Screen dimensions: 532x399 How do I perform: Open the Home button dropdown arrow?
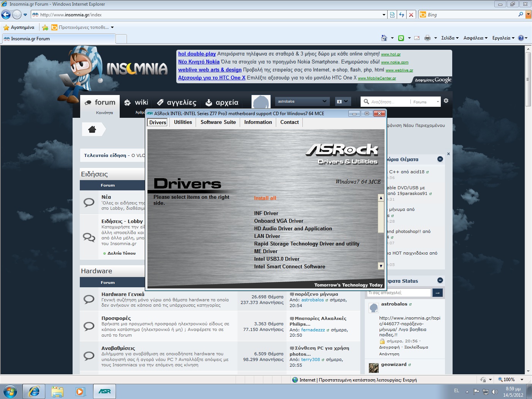click(x=392, y=38)
